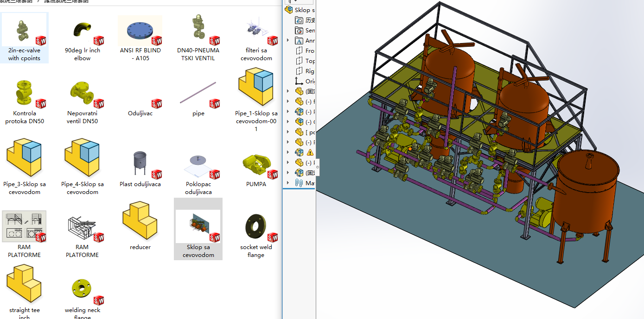Select the socket weld flange thumbnail
This screenshot has height=319, width=644.
256,227
